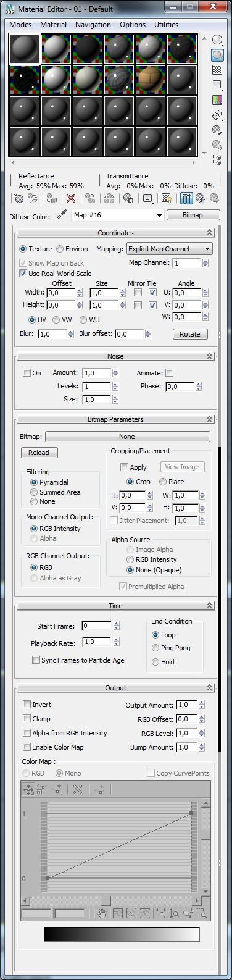Toggle the Backlight icon
This screenshot has height=980, width=232.
coord(217,55)
